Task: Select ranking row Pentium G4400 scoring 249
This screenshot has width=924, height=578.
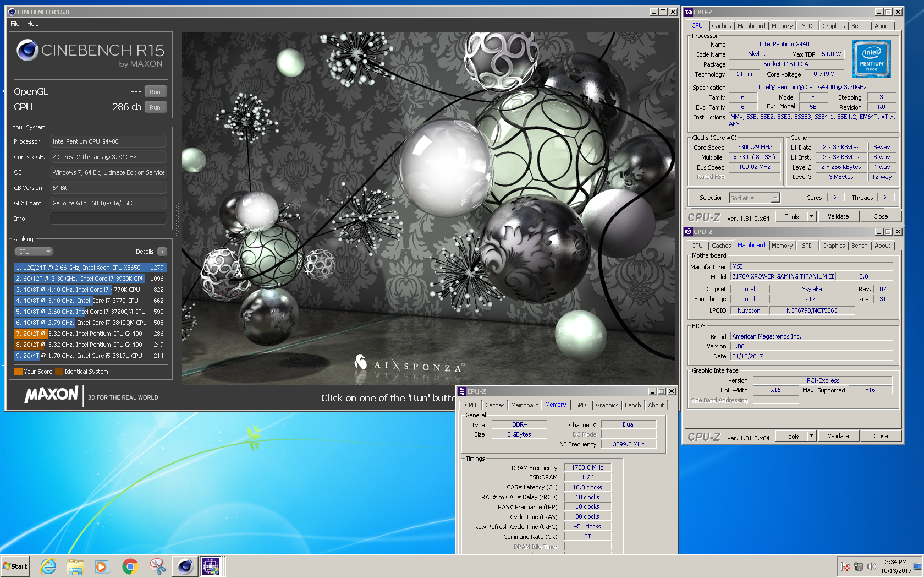Action: (x=90, y=345)
